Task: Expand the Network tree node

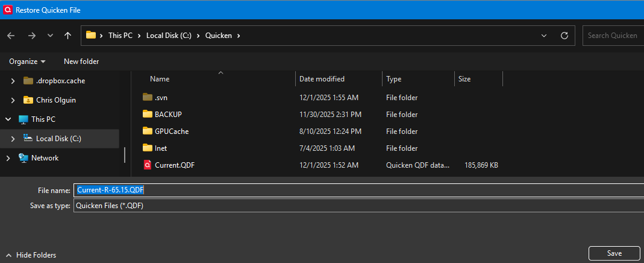Action: pos(8,158)
